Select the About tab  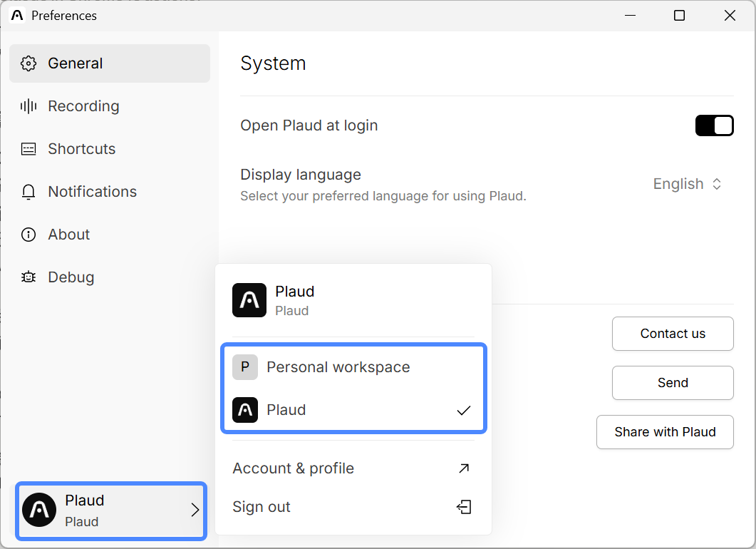(110, 235)
